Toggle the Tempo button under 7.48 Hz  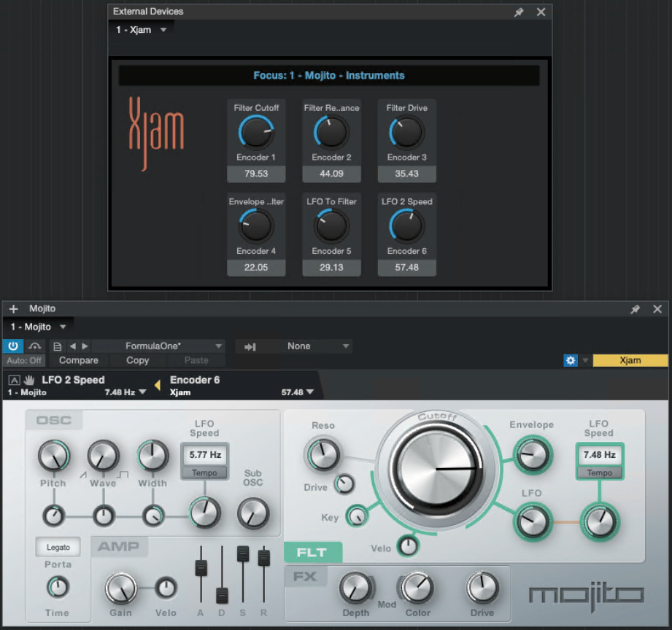[599, 472]
